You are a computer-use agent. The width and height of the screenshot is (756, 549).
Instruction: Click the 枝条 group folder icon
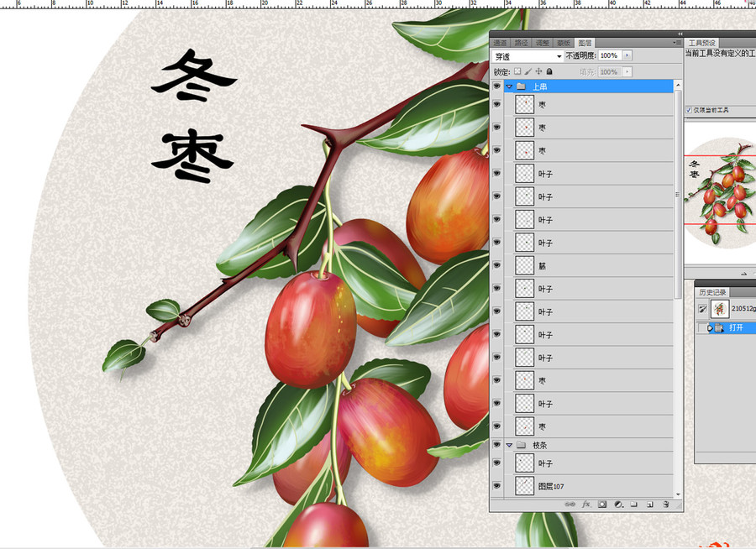pos(521,445)
